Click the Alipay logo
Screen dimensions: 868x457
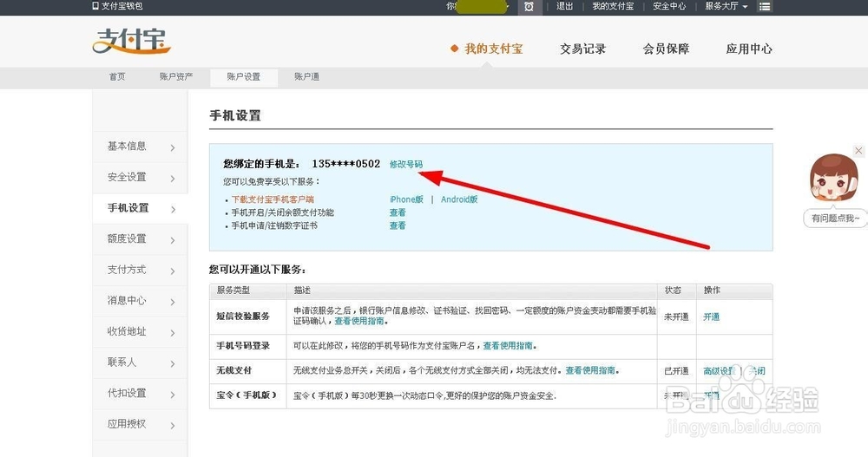131,42
